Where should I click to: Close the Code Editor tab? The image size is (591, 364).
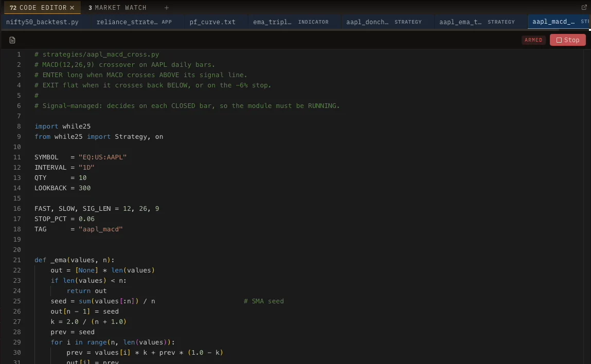pos(72,8)
